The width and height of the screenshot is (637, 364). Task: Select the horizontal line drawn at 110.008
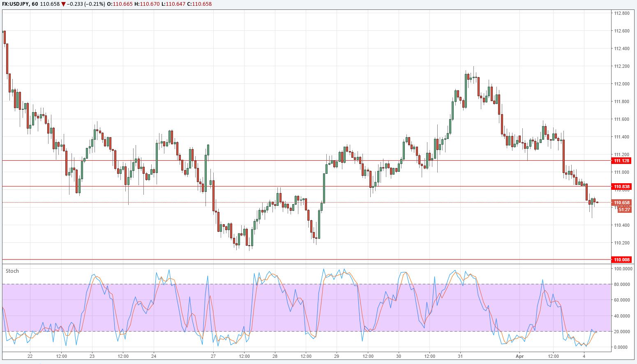[x=307, y=260]
